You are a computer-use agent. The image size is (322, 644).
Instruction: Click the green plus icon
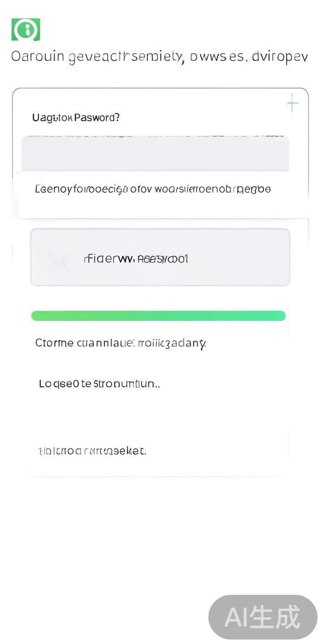click(x=292, y=103)
